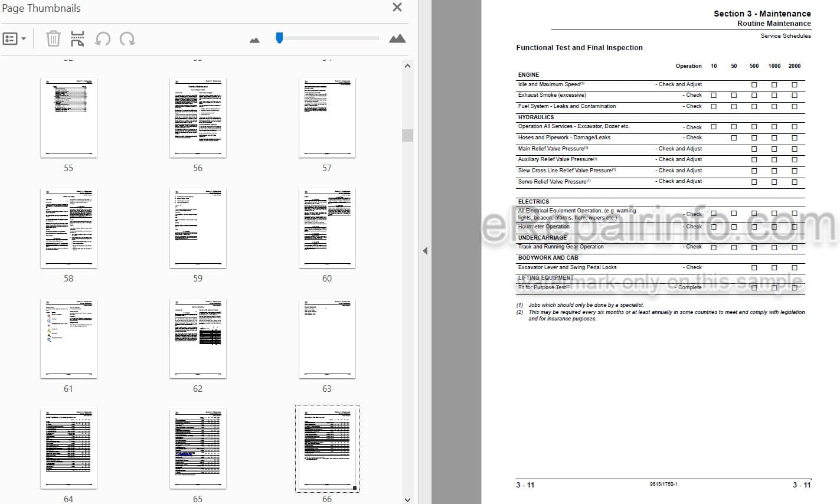This screenshot has width=840, height=504.
Task: Click 'BODYWORK AND CAB' section label
Action: [548, 258]
